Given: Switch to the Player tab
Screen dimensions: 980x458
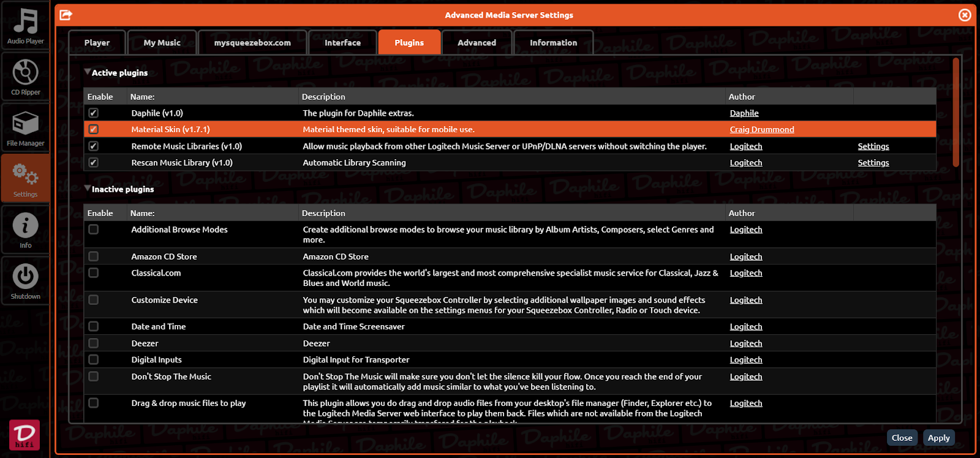Looking at the screenshot, I should click(97, 42).
